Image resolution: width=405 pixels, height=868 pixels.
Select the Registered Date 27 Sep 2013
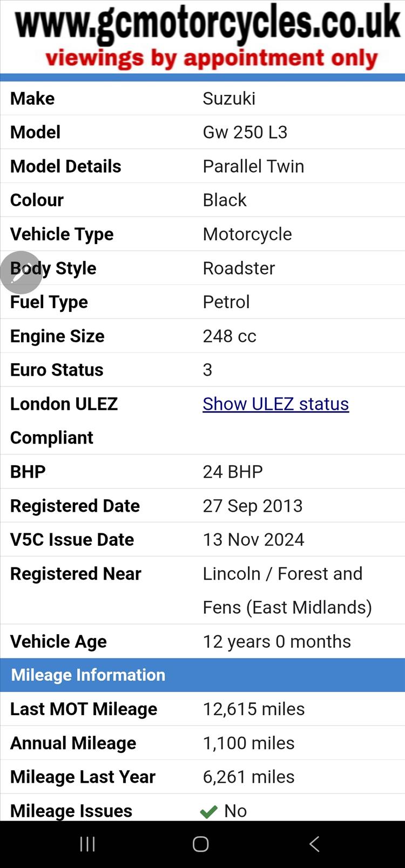252,506
